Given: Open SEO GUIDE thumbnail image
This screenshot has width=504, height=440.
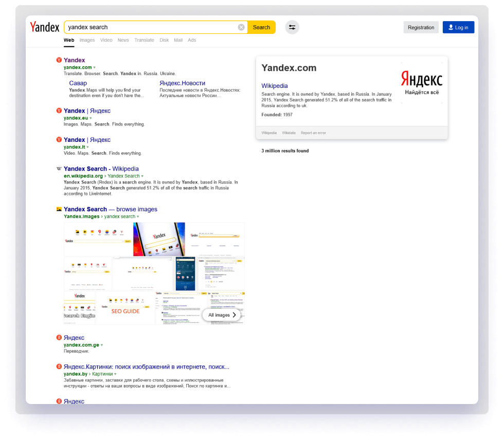Looking at the screenshot, I should tap(125, 308).
